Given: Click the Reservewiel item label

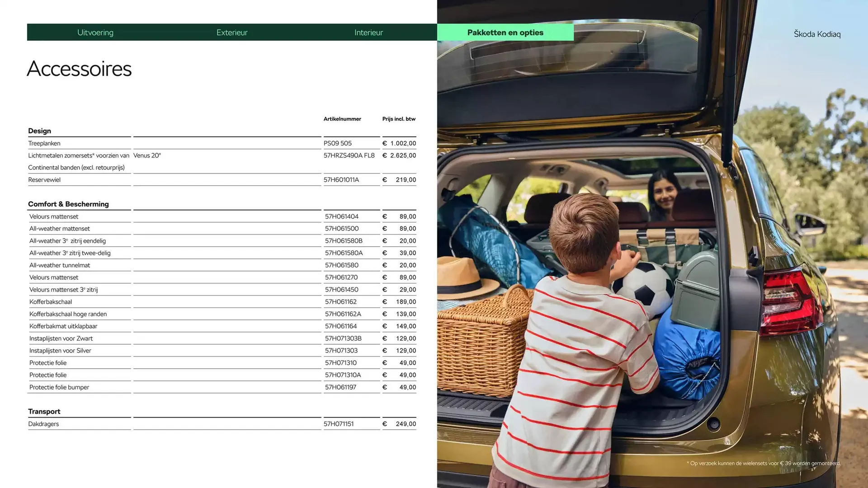Looking at the screenshot, I should click(x=44, y=180).
